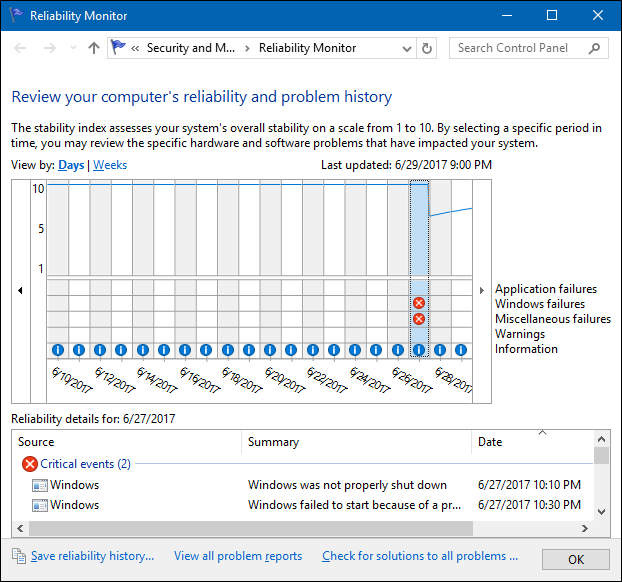Viewport: 622px width, 582px height.
Task: Click the information icon above 6/10/2017
Action: (57, 350)
